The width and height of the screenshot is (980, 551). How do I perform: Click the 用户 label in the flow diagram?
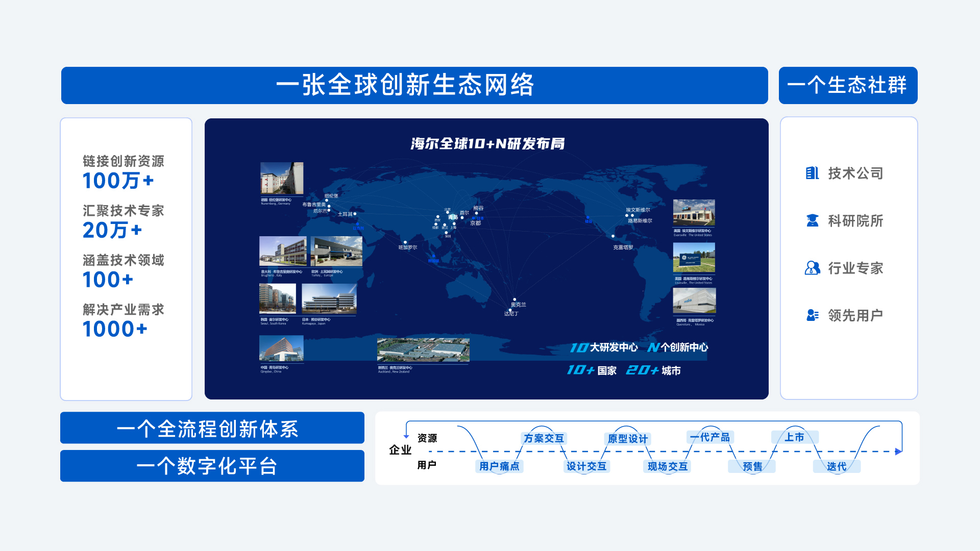pyautogui.click(x=427, y=465)
